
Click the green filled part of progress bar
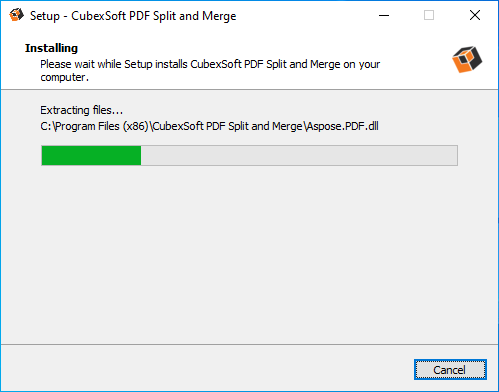(x=91, y=155)
